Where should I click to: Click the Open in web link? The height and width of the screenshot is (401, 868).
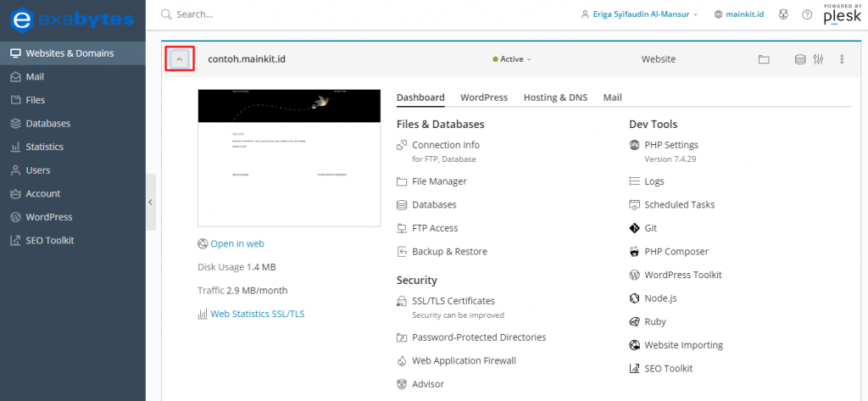(237, 243)
